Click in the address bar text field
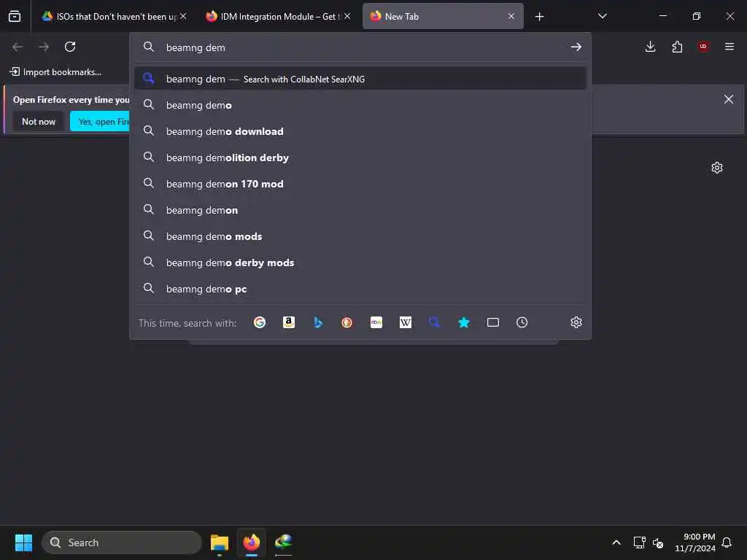The width and height of the screenshot is (747, 560). click(362, 47)
